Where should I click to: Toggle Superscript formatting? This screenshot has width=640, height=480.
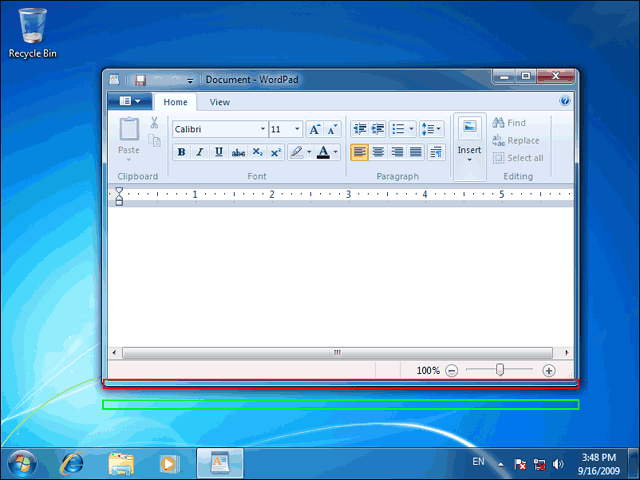pyautogui.click(x=276, y=152)
